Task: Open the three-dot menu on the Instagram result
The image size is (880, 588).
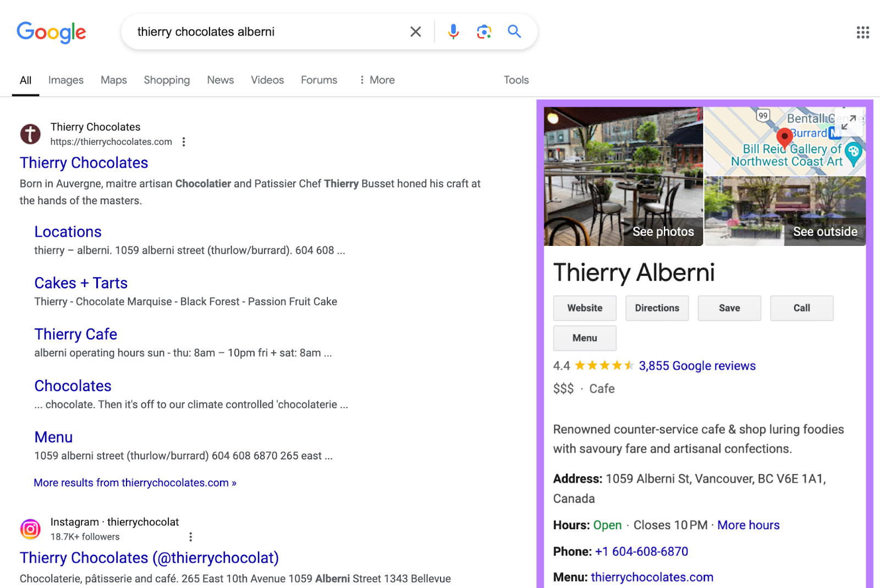Action: [x=191, y=536]
